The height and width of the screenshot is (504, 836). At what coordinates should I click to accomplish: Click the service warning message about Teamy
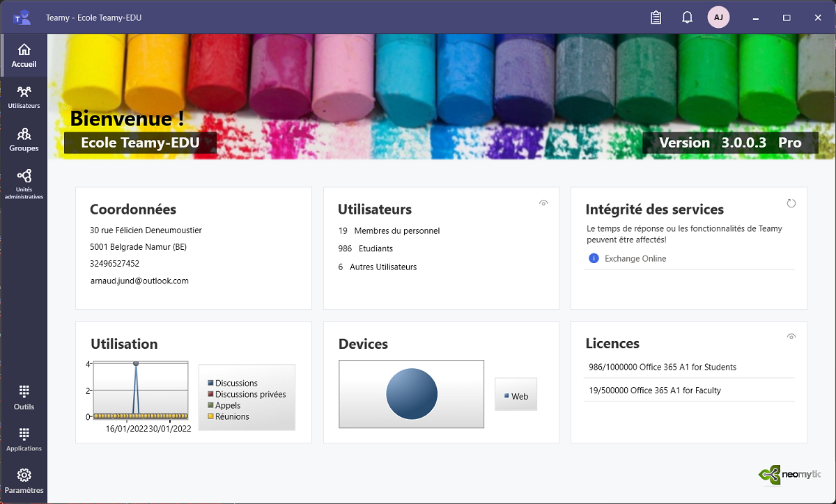point(685,234)
